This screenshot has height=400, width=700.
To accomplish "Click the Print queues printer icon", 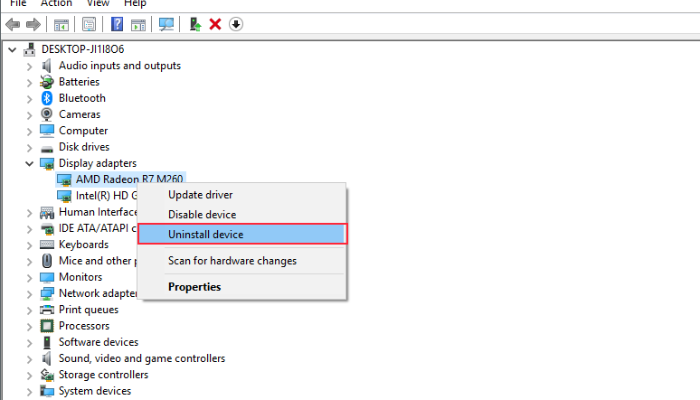I will (x=47, y=310).
